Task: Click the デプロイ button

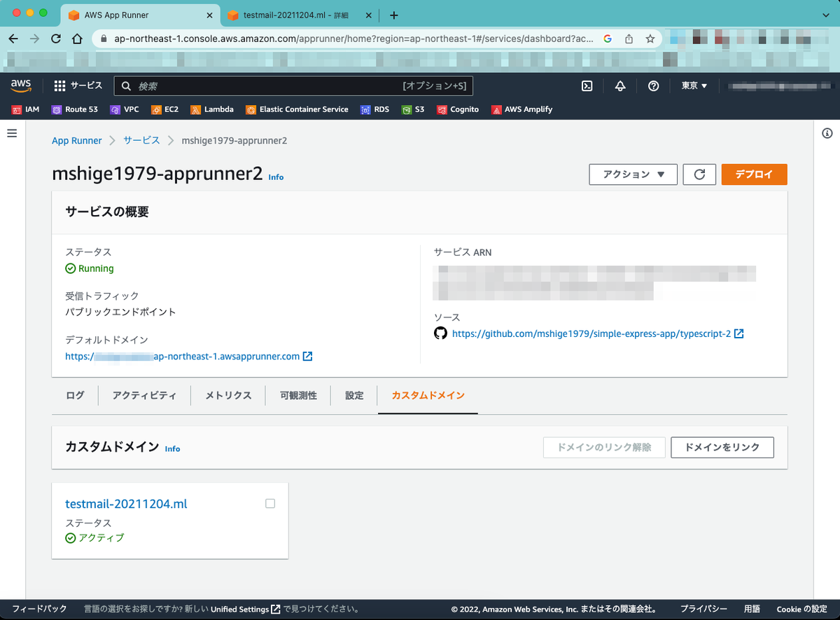Action: pyautogui.click(x=754, y=174)
